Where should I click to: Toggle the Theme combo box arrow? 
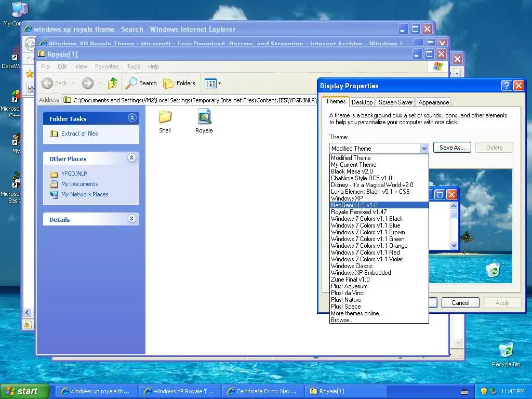(424, 148)
